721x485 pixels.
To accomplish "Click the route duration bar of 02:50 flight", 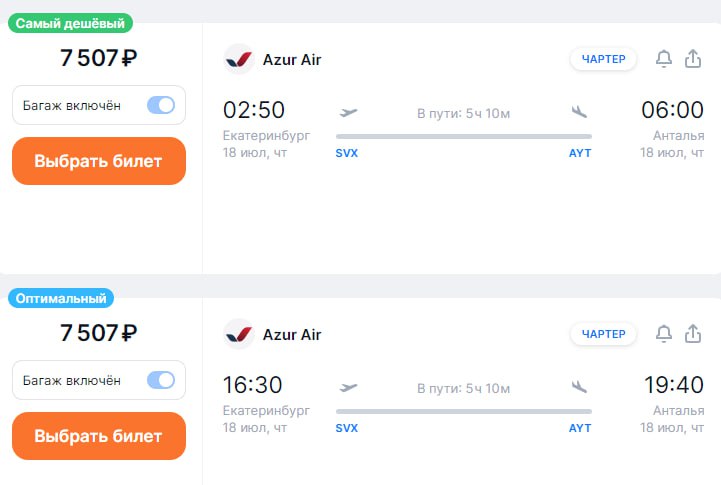I will [x=463, y=136].
